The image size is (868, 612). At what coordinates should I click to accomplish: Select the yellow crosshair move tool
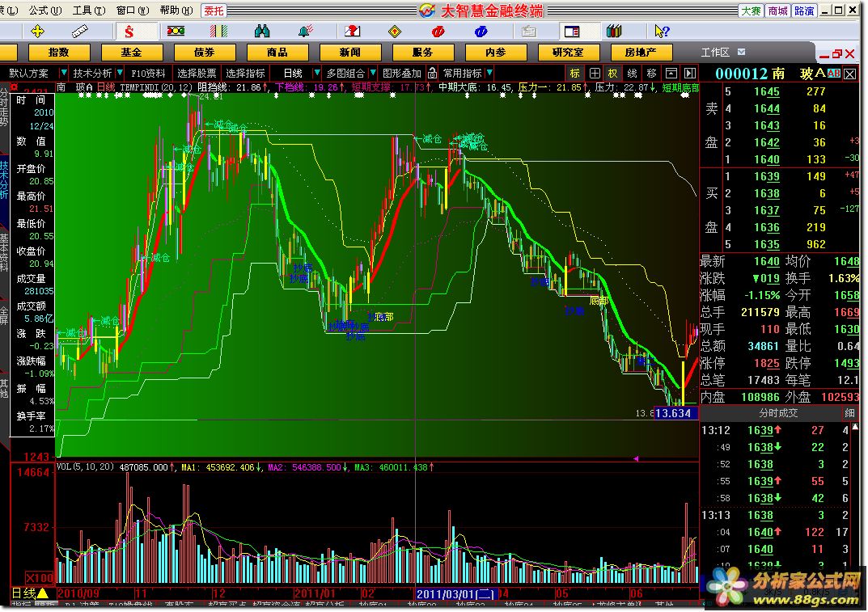(38, 31)
